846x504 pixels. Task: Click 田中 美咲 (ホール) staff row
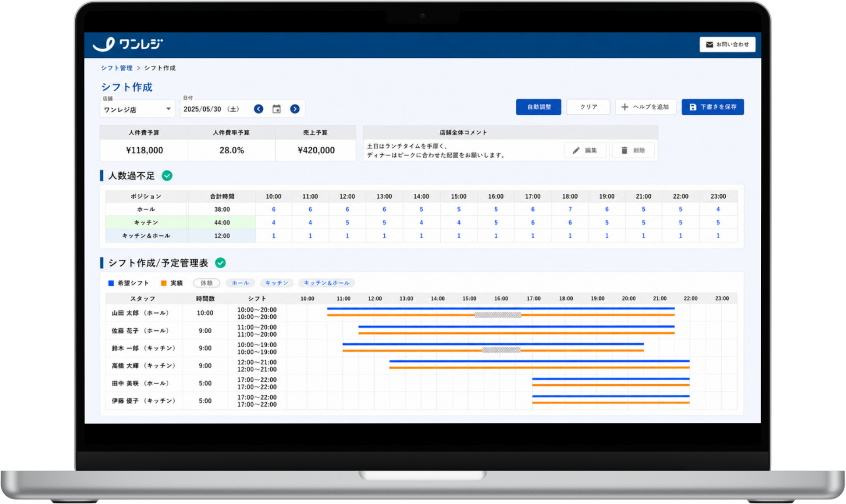(421, 383)
